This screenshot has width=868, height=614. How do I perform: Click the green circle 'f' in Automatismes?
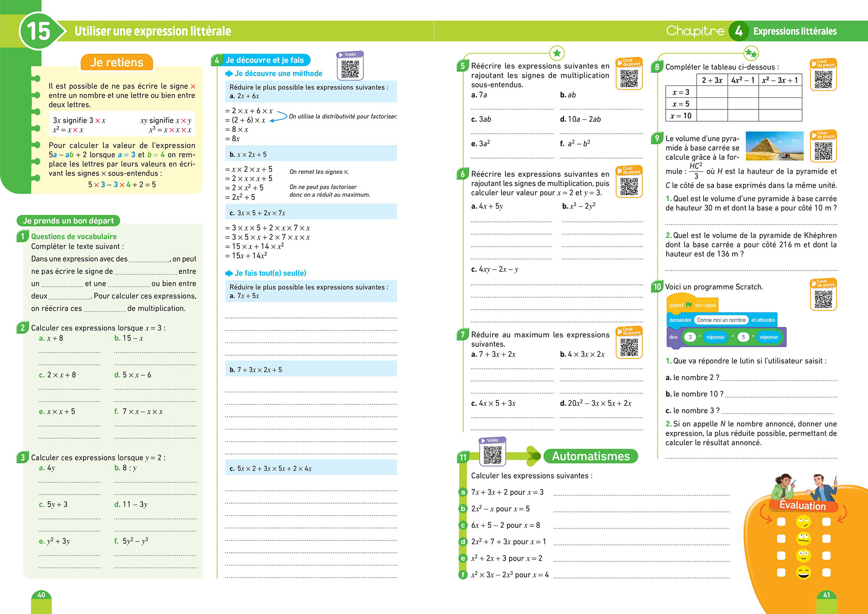tap(463, 575)
